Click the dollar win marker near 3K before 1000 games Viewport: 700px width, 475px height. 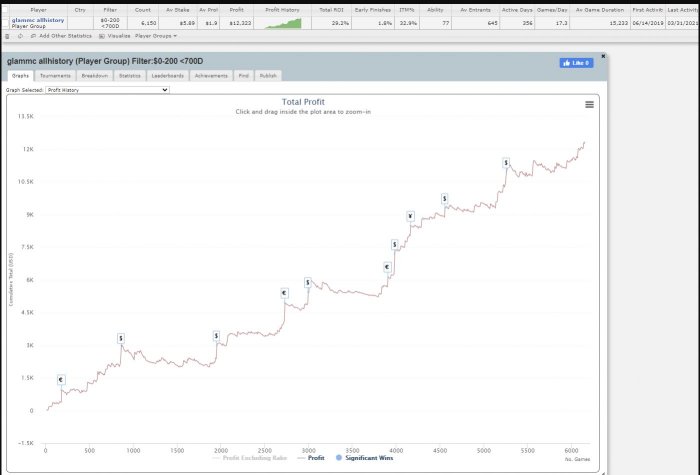[121, 338]
